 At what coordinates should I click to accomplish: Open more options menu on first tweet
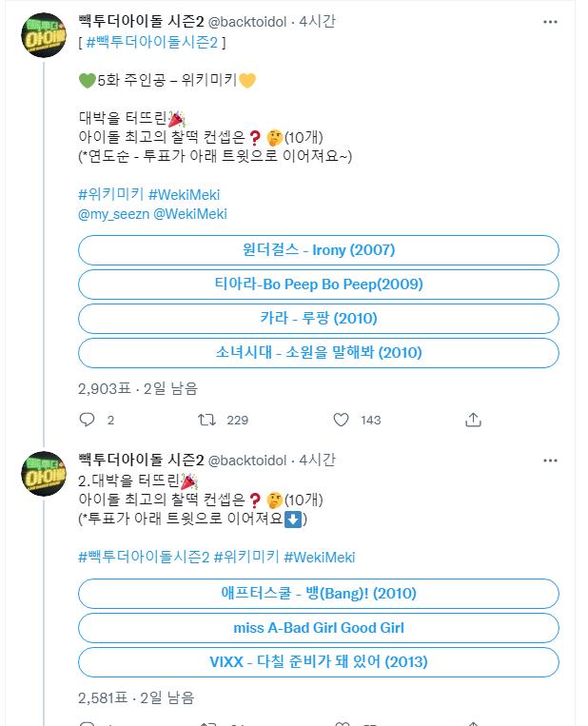[550, 22]
